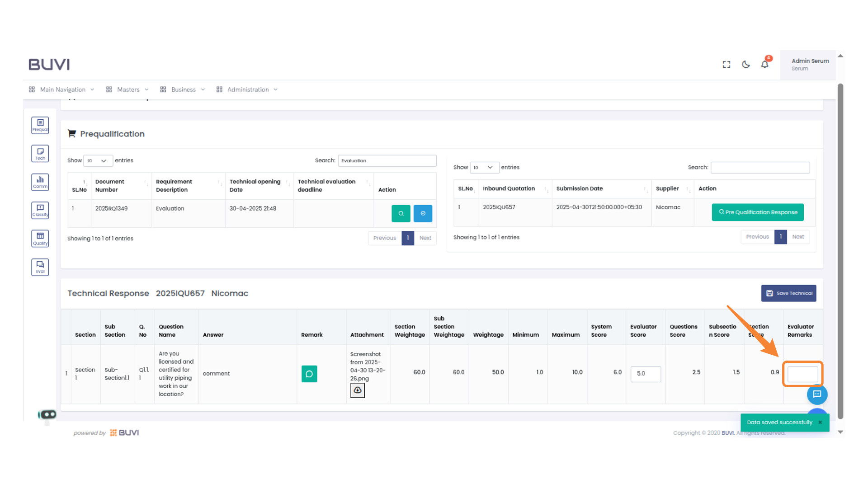Click the Save Technical button
Screen dimensions: 868x488
coord(788,293)
